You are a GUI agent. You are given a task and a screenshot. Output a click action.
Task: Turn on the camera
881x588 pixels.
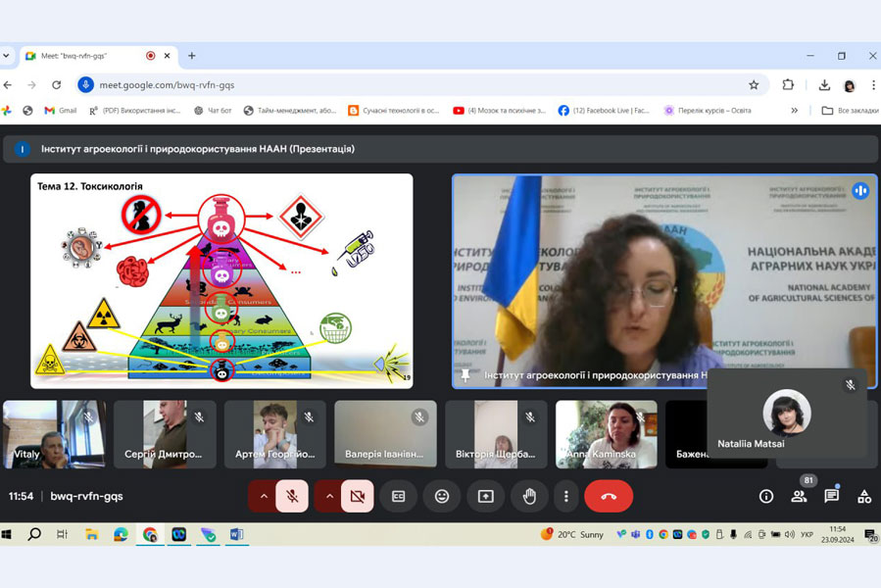click(x=358, y=497)
